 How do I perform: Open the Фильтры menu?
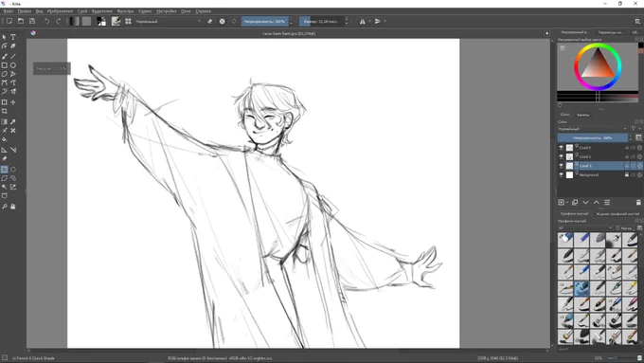[125, 11]
